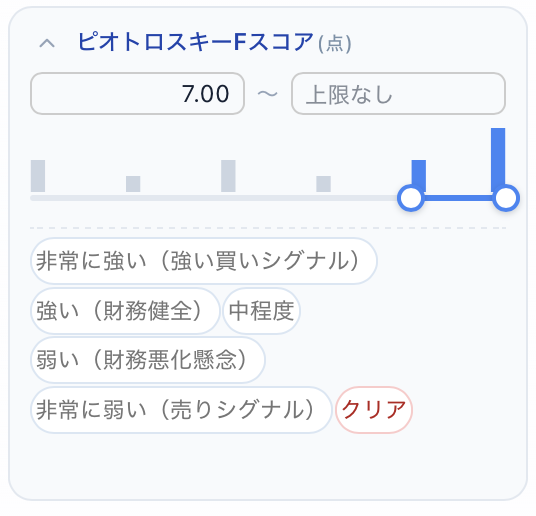Choose the 中程度 preset chip
The image size is (536, 516).
(x=262, y=311)
